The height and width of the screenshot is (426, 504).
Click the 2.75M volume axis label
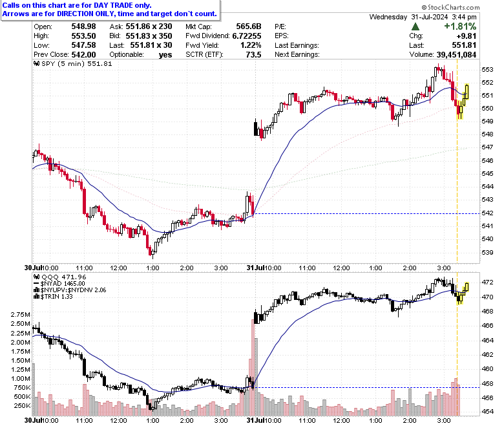click(20, 315)
